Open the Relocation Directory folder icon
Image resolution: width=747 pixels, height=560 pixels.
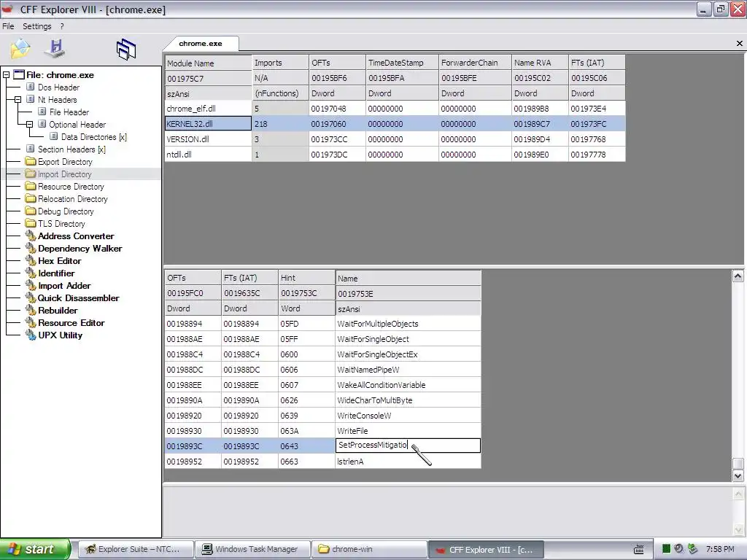[31, 198]
